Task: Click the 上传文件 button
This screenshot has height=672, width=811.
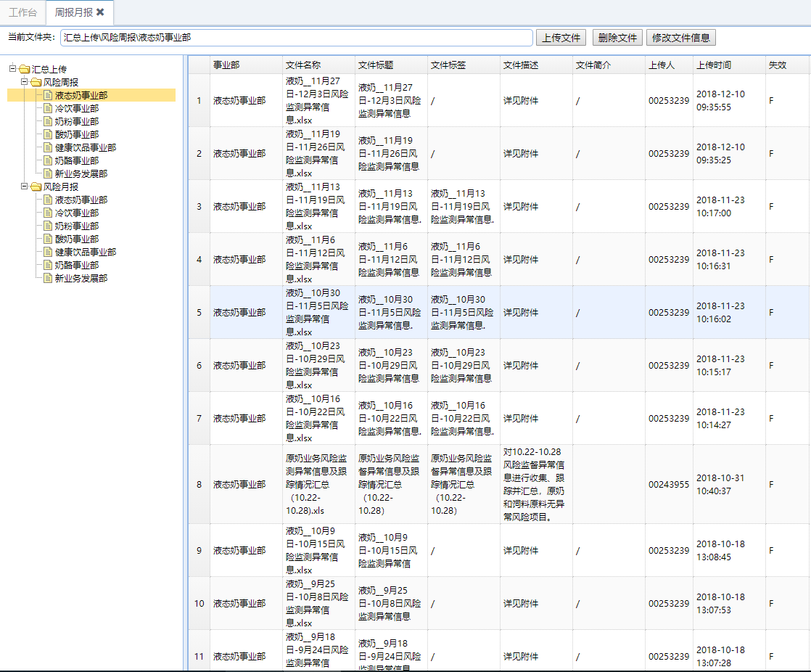Action: [561, 38]
